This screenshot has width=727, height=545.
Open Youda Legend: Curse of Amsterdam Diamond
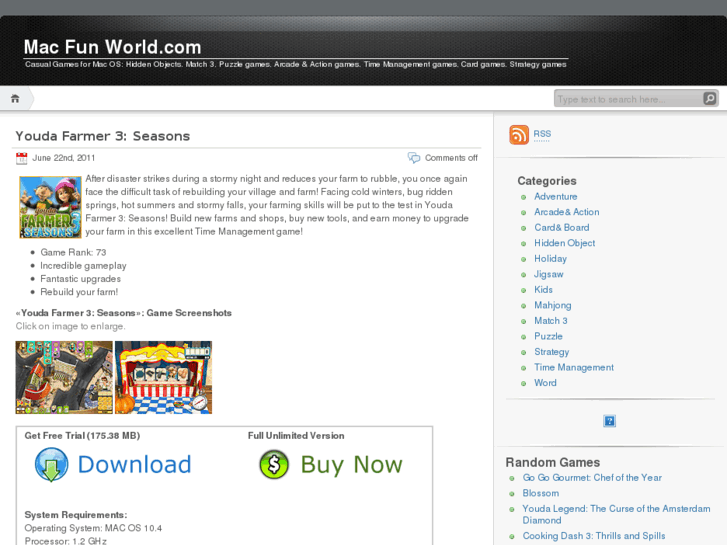616,514
